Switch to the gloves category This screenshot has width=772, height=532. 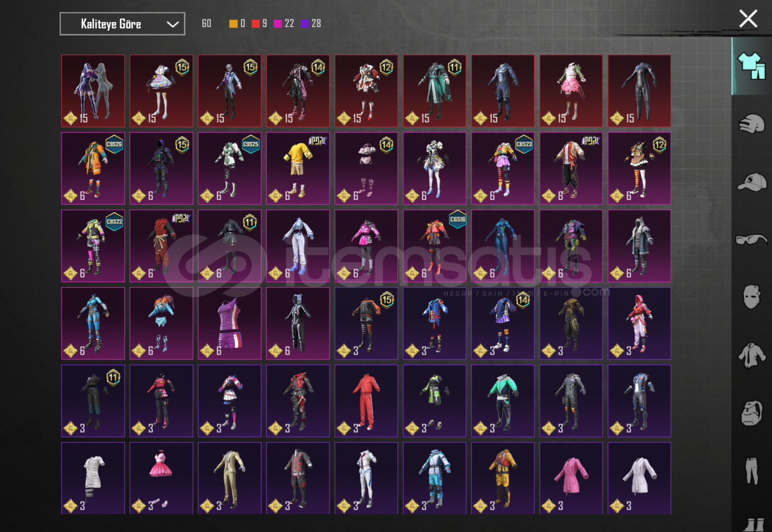(x=751, y=124)
